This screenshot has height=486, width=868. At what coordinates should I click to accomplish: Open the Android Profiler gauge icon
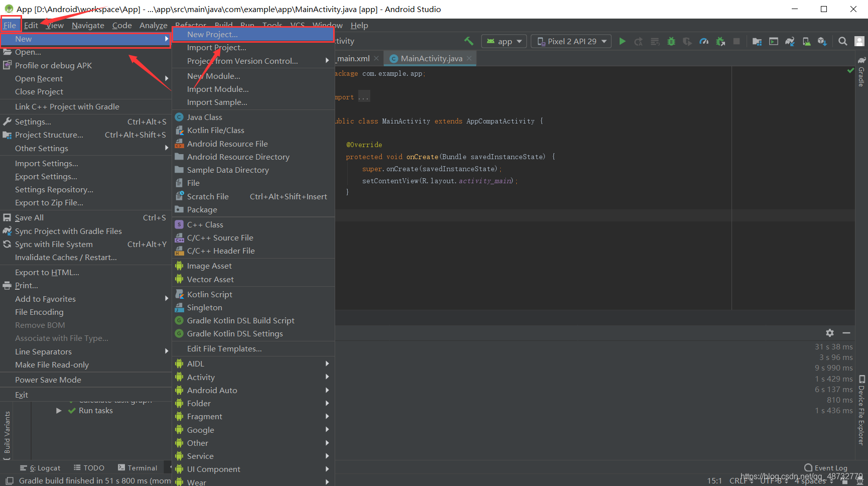[x=704, y=41]
